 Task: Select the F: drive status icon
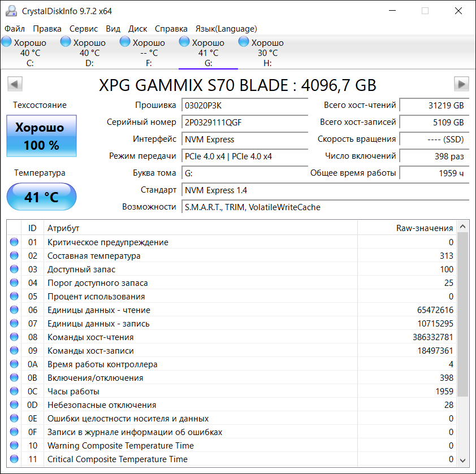click(125, 42)
